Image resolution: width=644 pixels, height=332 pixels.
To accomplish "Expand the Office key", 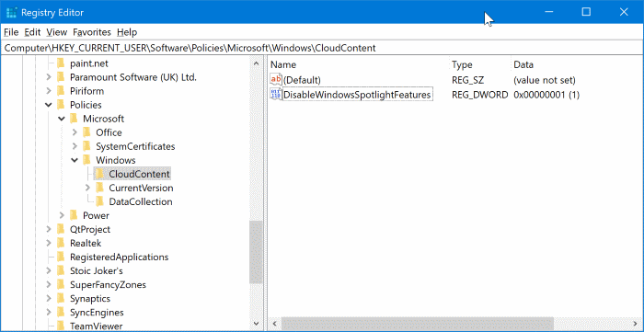I will [75, 132].
